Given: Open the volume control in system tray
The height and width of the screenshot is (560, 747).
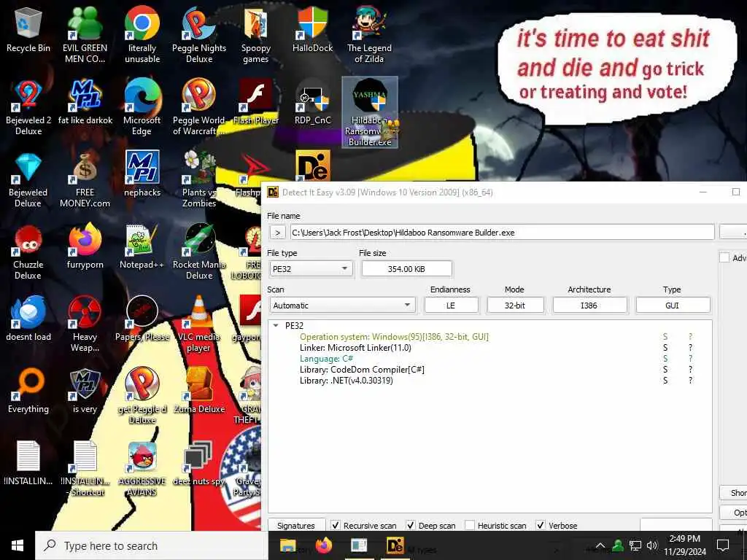Looking at the screenshot, I should [x=652, y=545].
